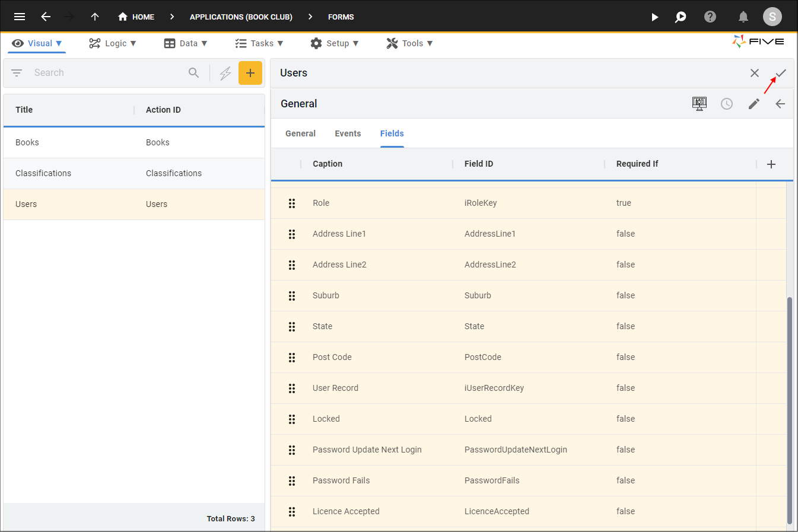The height and width of the screenshot is (532, 798).
Task: Click the iUserRecordKey field ID
Action: [x=494, y=388]
